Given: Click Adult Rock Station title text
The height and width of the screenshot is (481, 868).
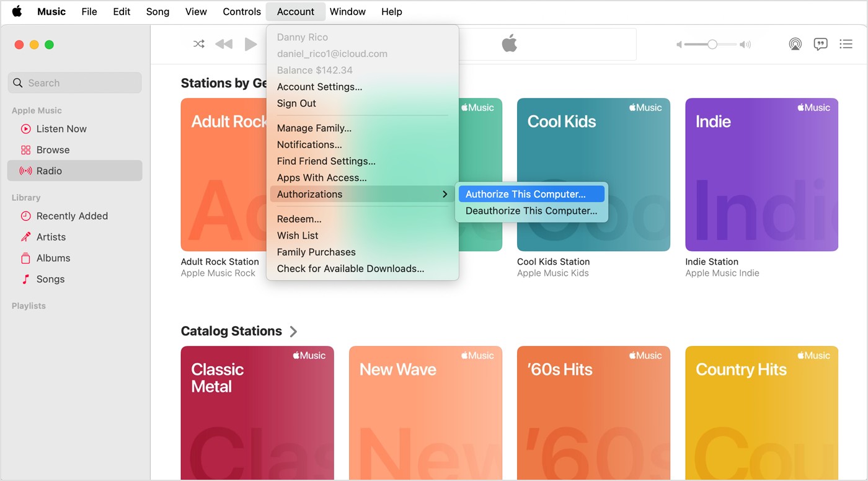Looking at the screenshot, I should click(x=219, y=262).
